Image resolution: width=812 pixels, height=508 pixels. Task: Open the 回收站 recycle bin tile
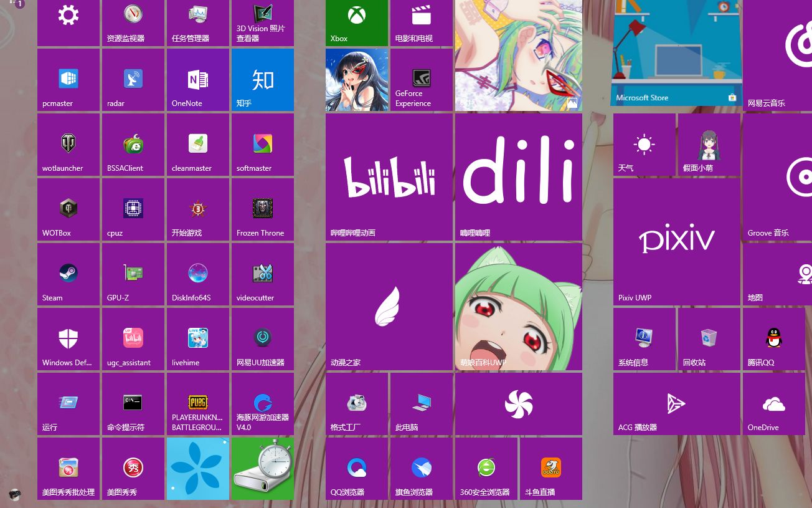[709, 339]
